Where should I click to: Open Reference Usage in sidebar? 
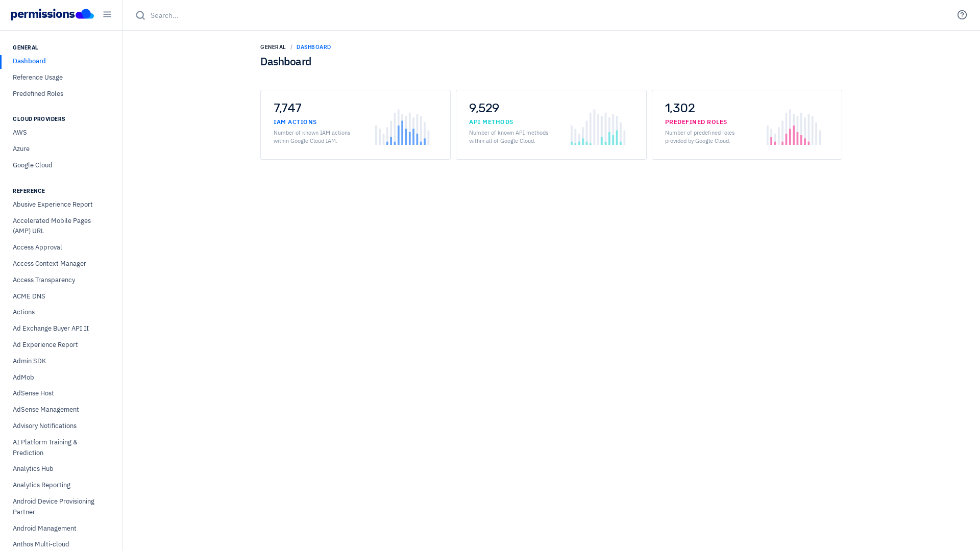(x=38, y=78)
